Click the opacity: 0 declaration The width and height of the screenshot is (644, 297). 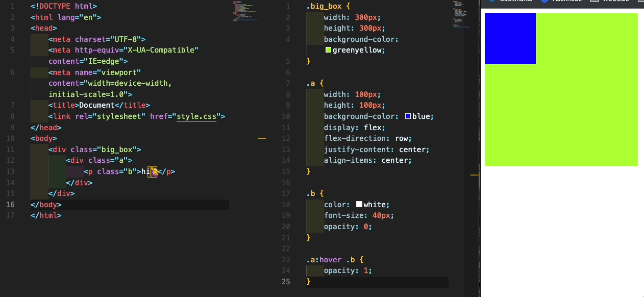(x=348, y=227)
